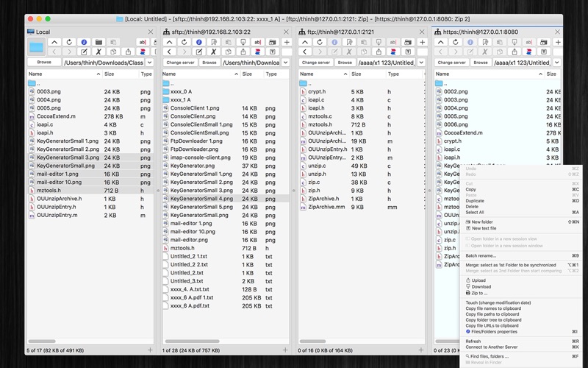588x368 pixels.
Task: Go up a folder in sftp pane
Action: coord(170,42)
